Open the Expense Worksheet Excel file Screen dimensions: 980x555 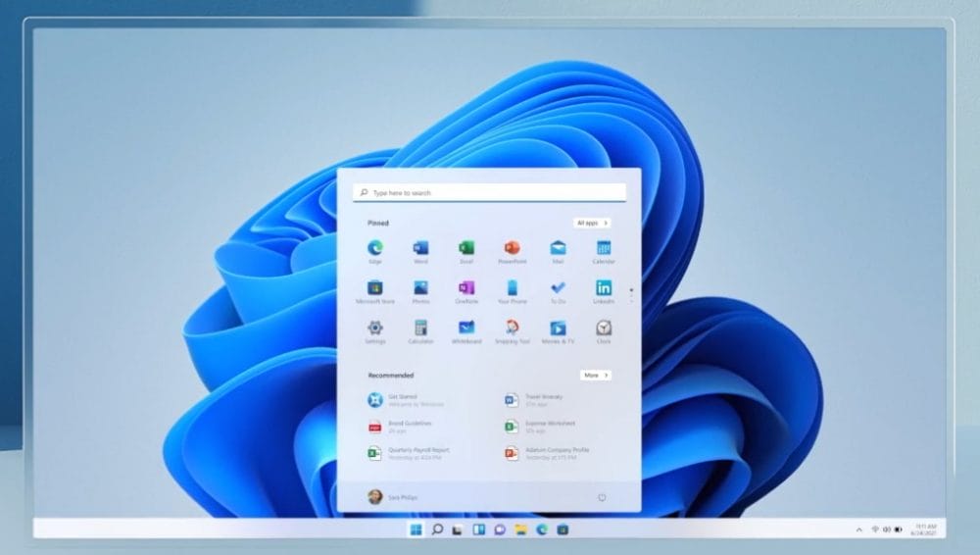point(541,427)
